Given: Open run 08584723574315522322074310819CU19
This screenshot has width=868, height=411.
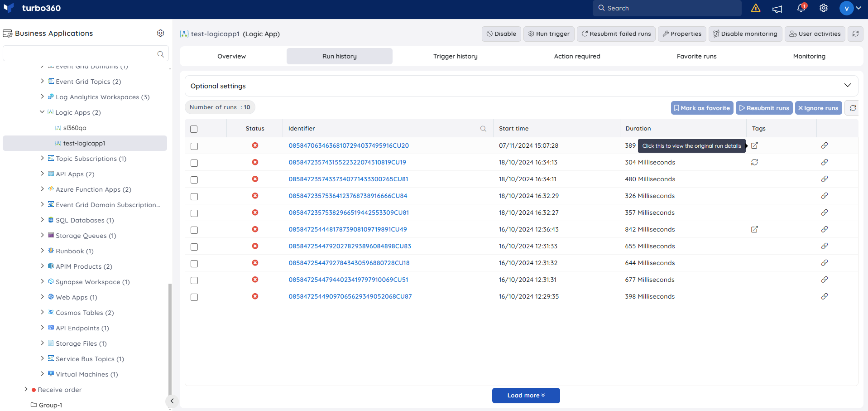Looking at the screenshot, I should [347, 162].
